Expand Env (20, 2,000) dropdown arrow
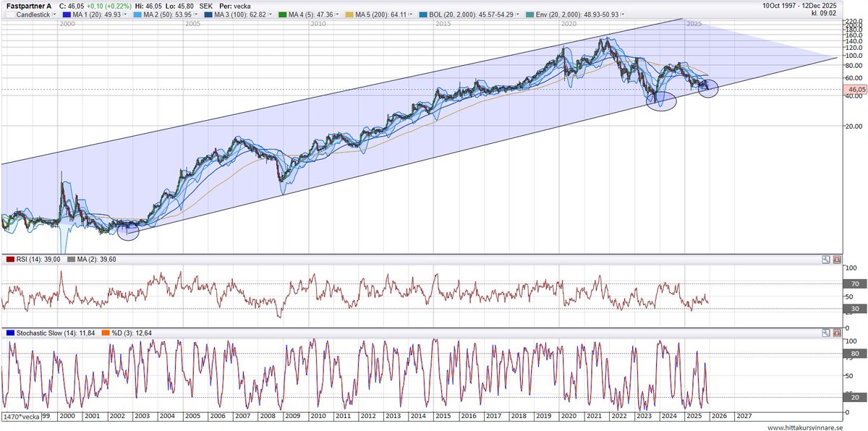The height and width of the screenshot is (431, 868). tap(624, 14)
